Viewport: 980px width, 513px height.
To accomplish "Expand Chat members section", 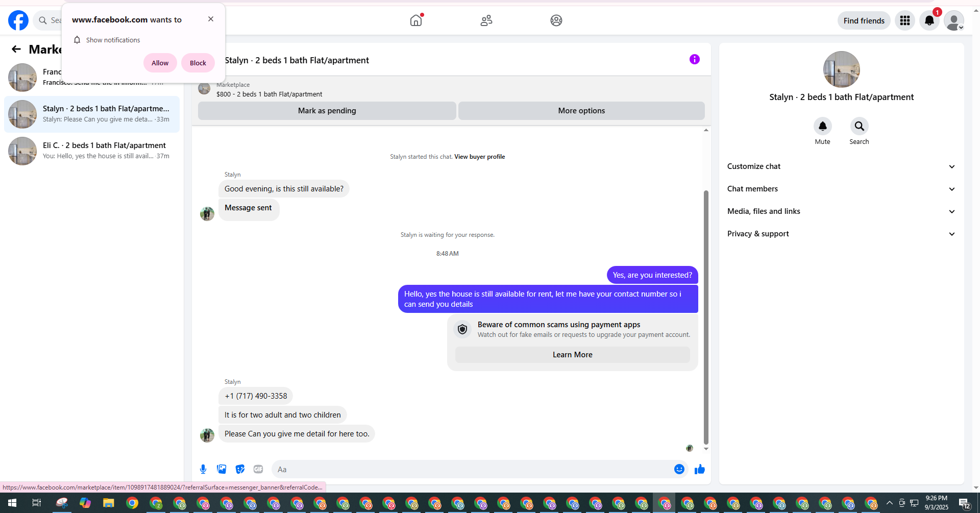I will pos(841,189).
